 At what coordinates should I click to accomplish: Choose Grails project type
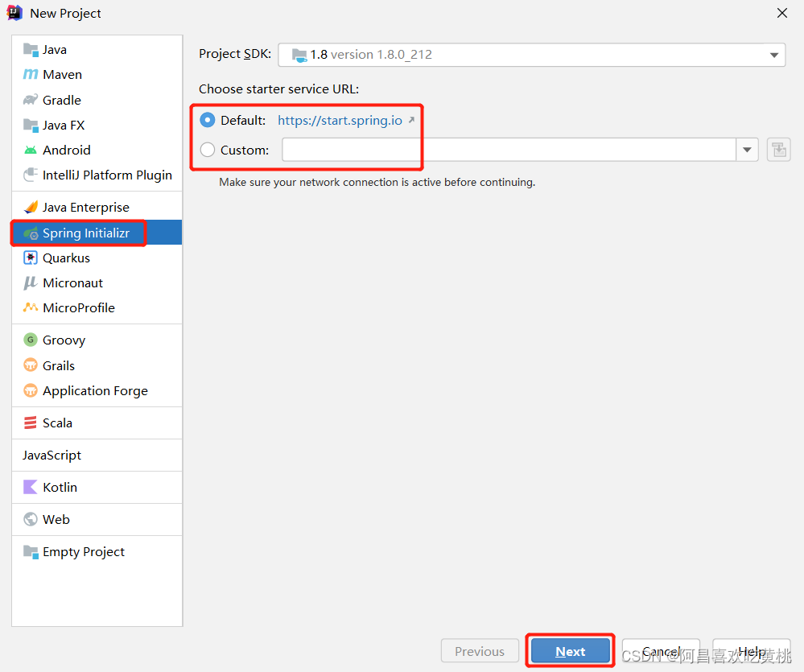tap(97, 365)
